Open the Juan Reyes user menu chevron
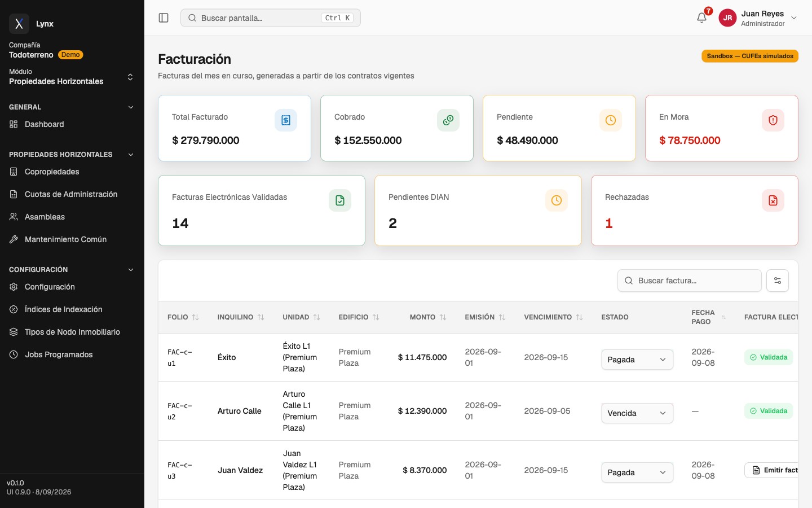The height and width of the screenshot is (508, 812). coord(794,18)
